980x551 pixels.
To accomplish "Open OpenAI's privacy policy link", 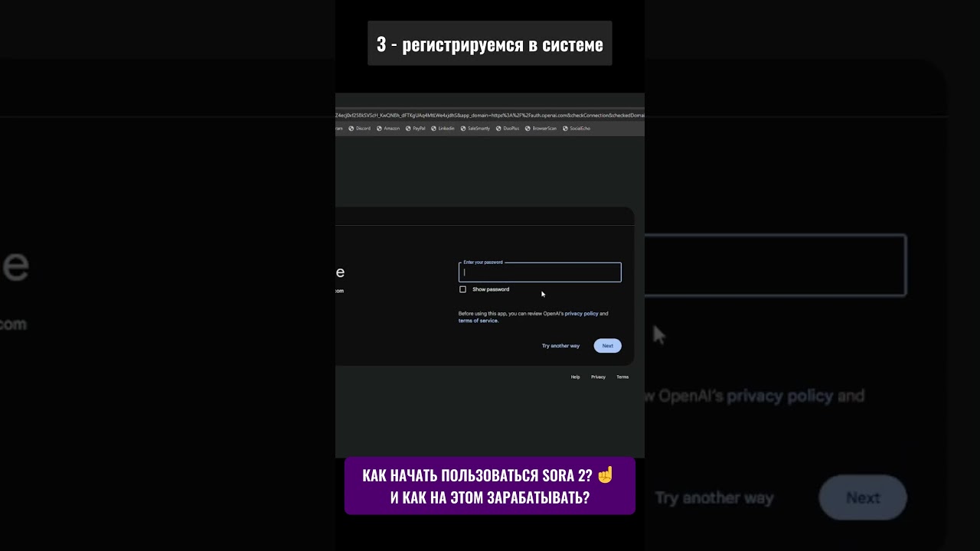I will (x=581, y=314).
